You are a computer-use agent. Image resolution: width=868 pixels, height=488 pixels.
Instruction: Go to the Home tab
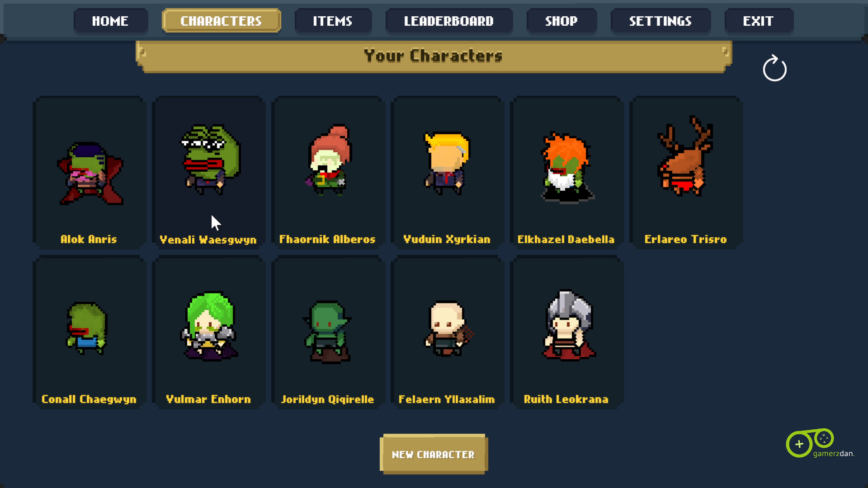pos(111,21)
